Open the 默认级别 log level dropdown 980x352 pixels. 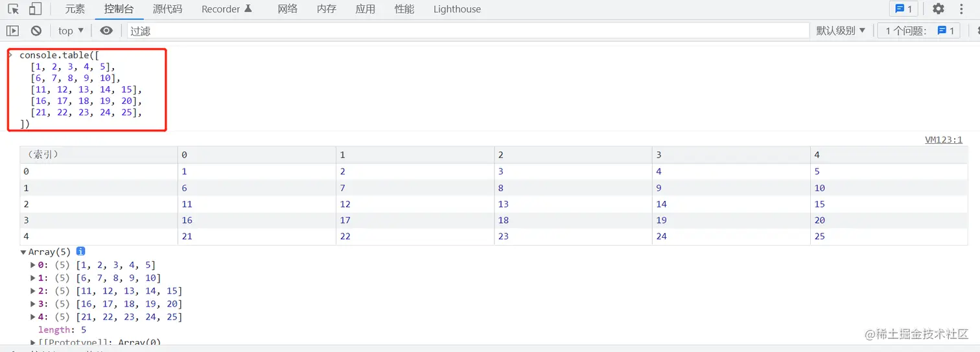click(x=841, y=30)
